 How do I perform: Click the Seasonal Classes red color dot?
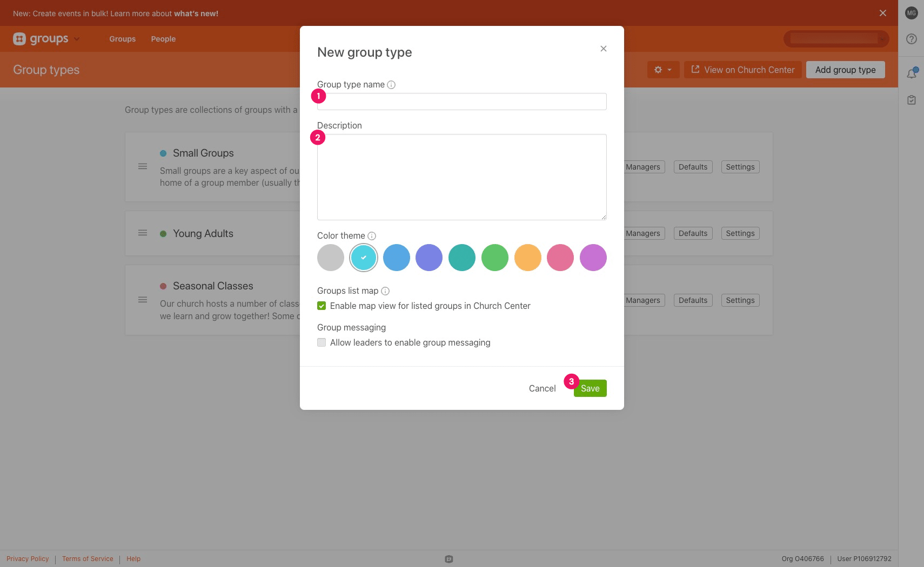163,286
